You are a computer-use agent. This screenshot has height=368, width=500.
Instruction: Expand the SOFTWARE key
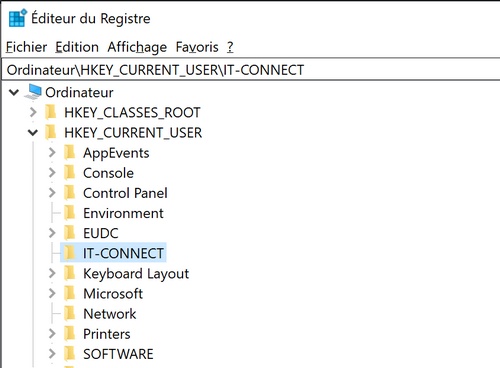52,354
